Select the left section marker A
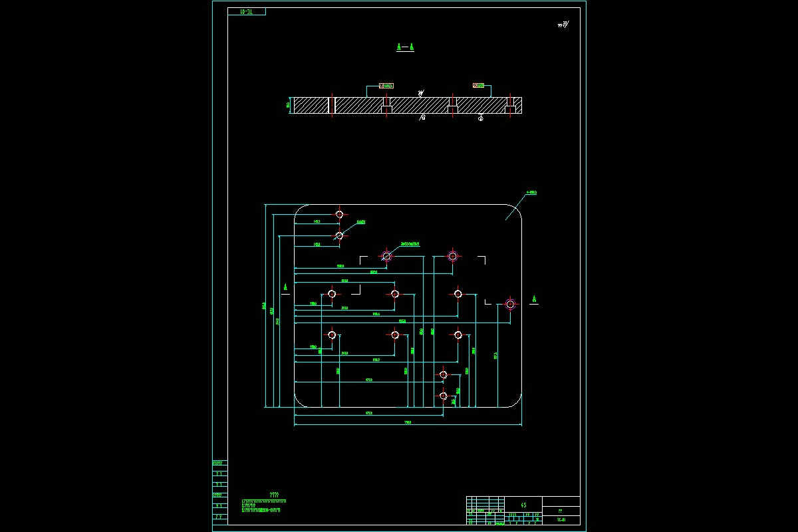798x532 pixels. [285, 287]
